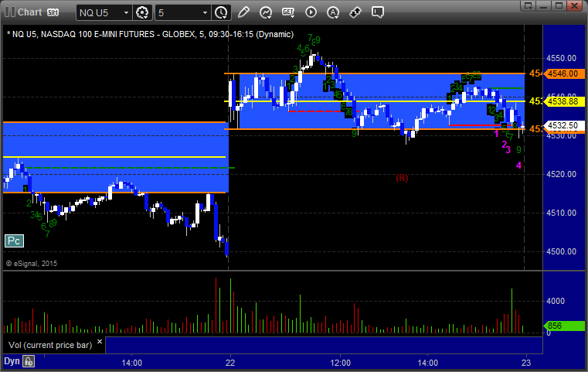The width and height of the screenshot is (588, 372).
Task: Open the studies chart-line menu
Action: (x=266, y=12)
